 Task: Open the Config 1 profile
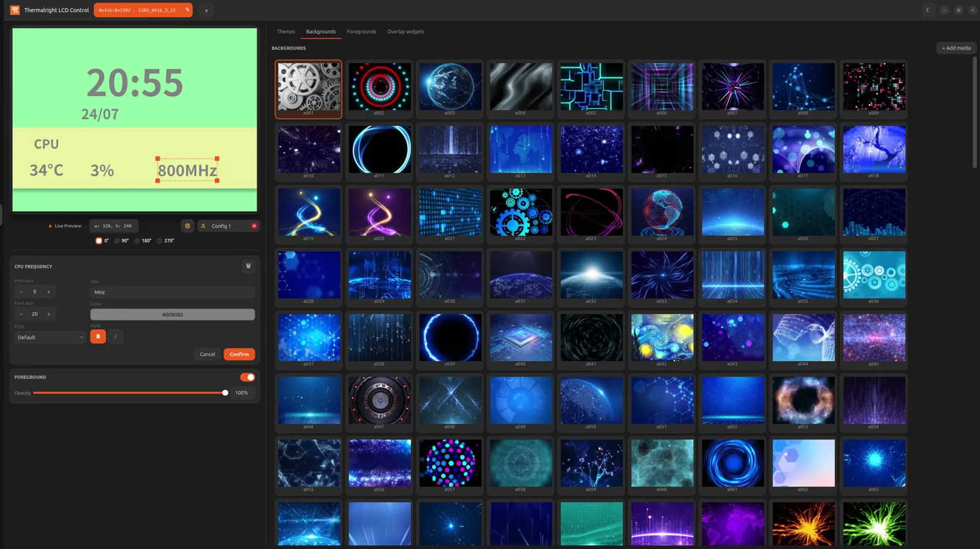[x=221, y=226]
